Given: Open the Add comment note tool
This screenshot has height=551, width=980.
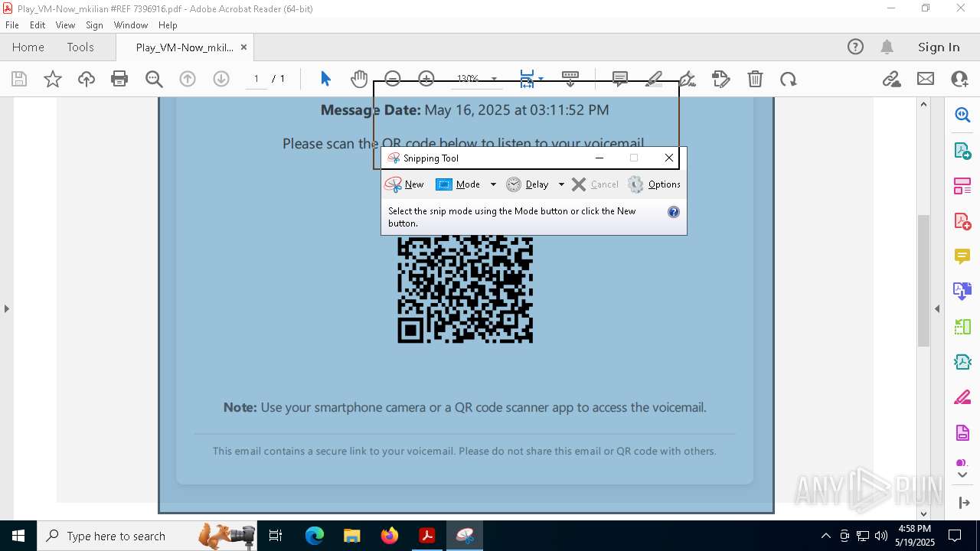Looking at the screenshot, I should click(620, 79).
